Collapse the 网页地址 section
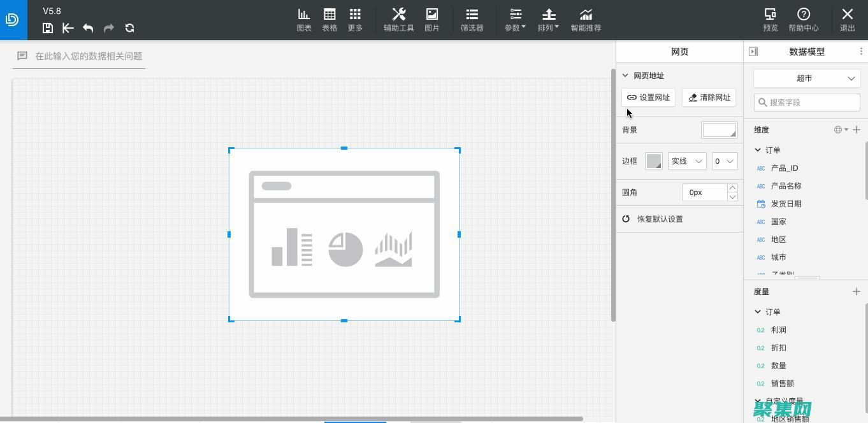This screenshot has height=423, width=868. coord(625,76)
